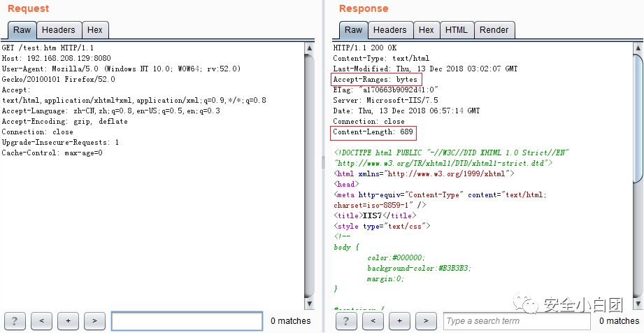
Task: Select the Request Raw tab
Action: click(x=22, y=30)
